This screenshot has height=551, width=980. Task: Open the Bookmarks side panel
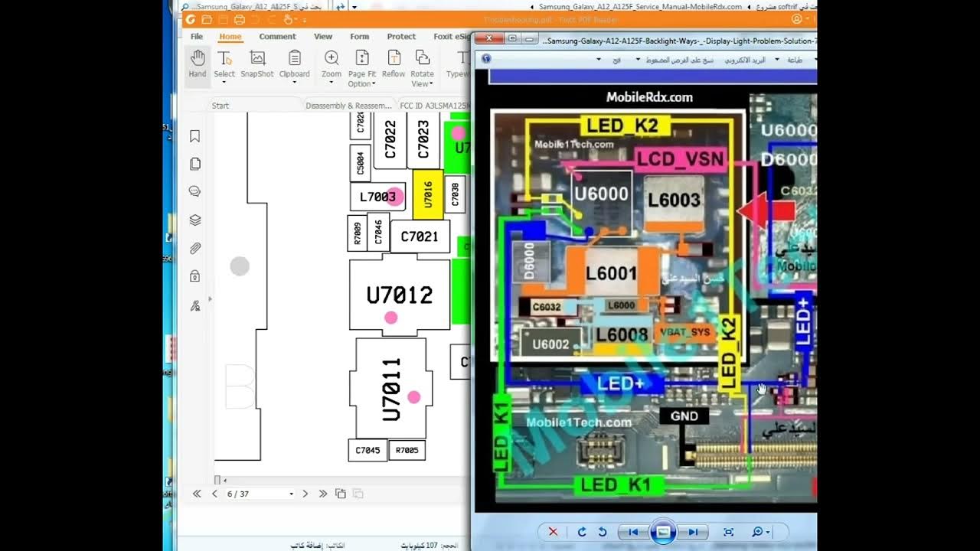click(x=195, y=136)
